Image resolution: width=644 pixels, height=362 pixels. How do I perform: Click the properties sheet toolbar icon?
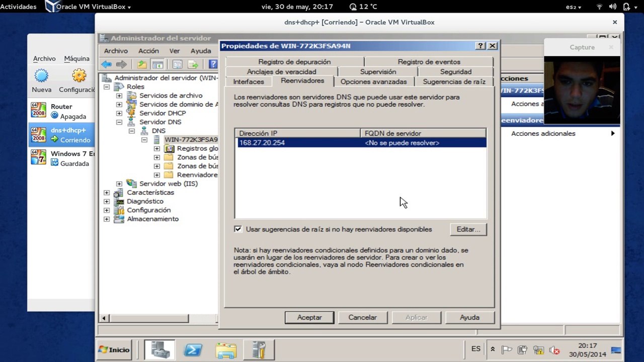pos(177,64)
